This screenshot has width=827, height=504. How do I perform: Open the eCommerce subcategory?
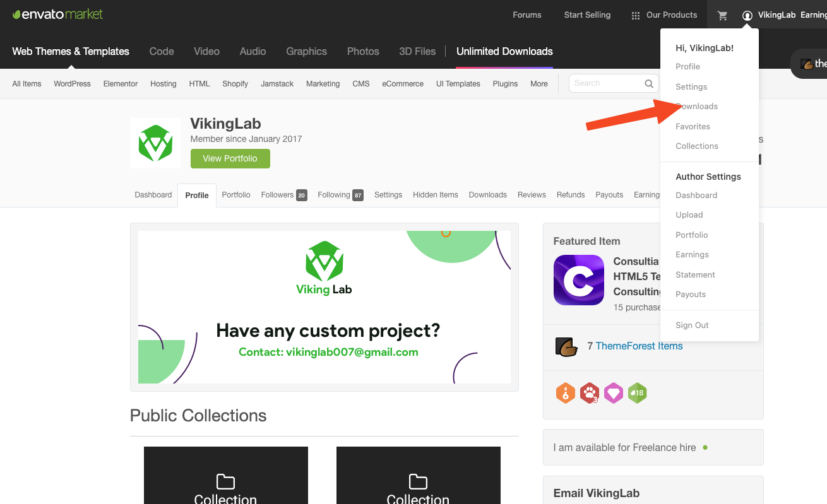403,84
